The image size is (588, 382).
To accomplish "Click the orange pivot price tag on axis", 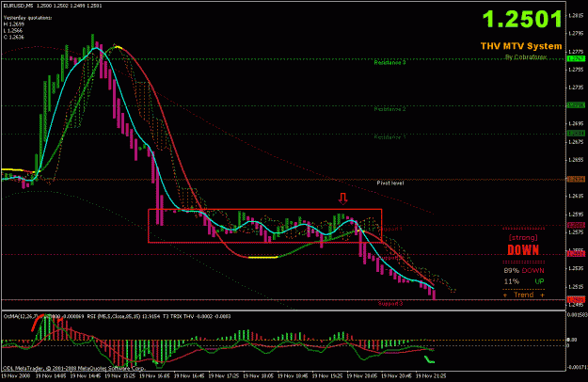I will click(576, 180).
